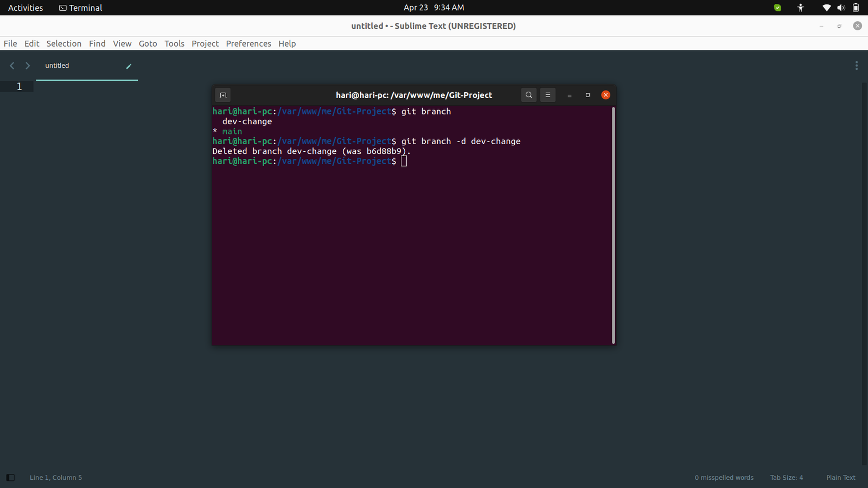Open the Selection menu
The width and height of the screenshot is (868, 488).
tap(63, 43)
